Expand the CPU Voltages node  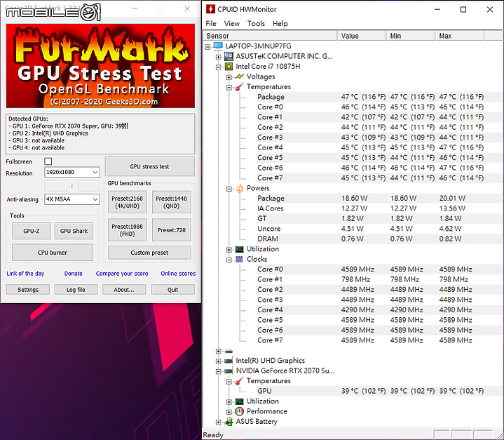click(x=229, y=77)
